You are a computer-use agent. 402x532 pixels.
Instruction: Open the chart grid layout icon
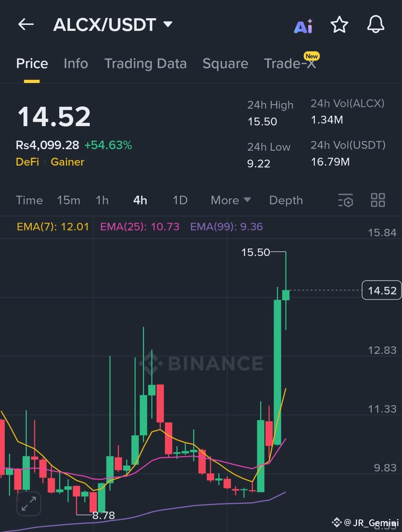pos(378,200)
